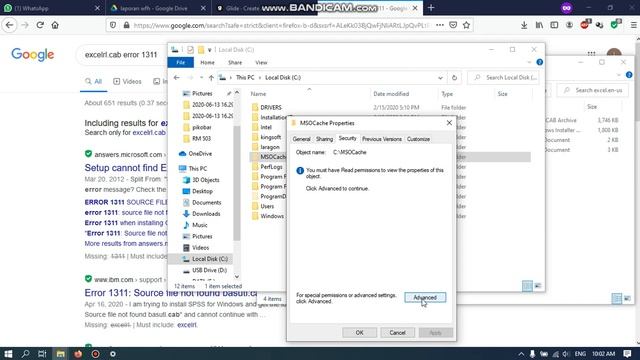Go back in Explorer navigation
This screenshot has width=640, height=360.
pyautogui.click(x=176, y=78)
